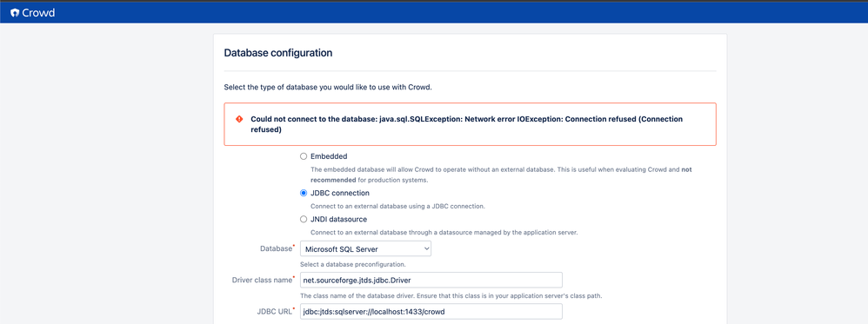
Task: Click the Driver class name field label
Action: pyautogui.click(x=263, y=280)
